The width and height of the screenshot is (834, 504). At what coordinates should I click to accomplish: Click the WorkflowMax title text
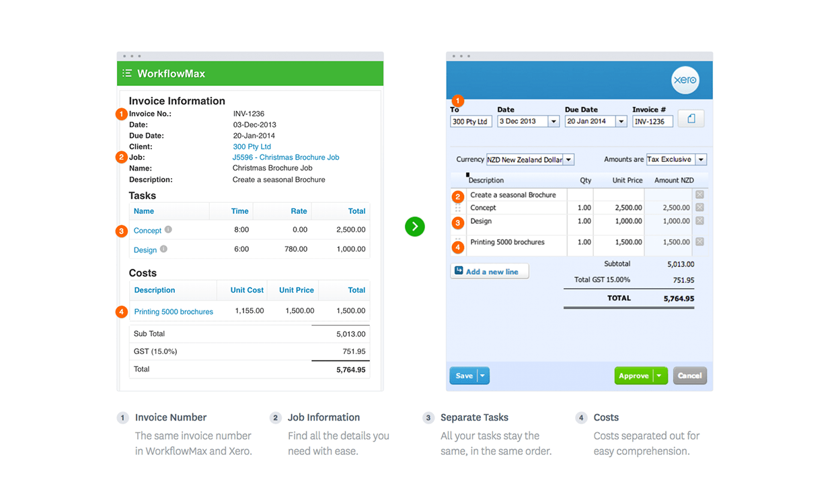pyautogui.click(x=171, y=74)
